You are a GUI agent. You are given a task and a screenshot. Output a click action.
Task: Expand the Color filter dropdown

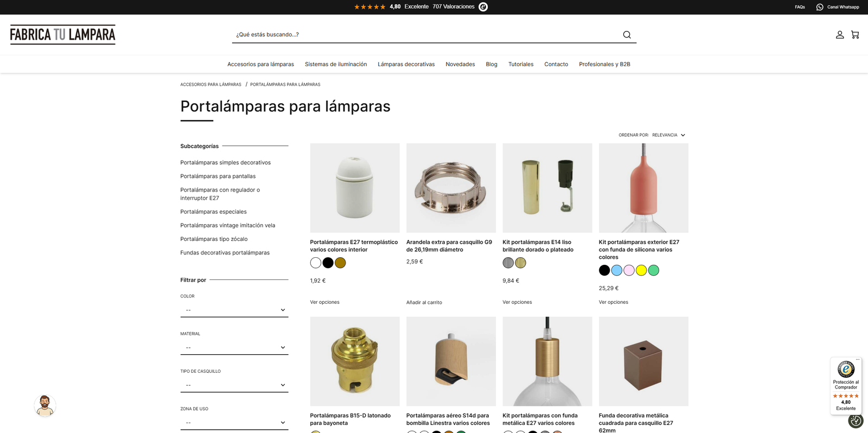[234, 310]
